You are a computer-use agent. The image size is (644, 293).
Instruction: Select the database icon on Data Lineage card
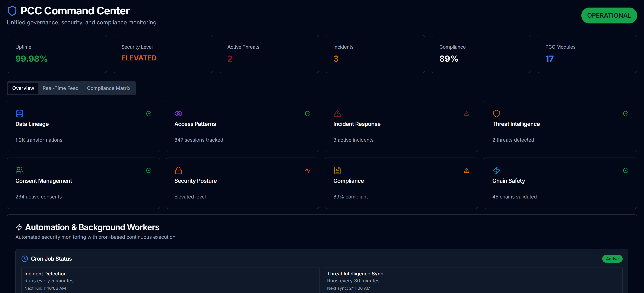point(20,113)
